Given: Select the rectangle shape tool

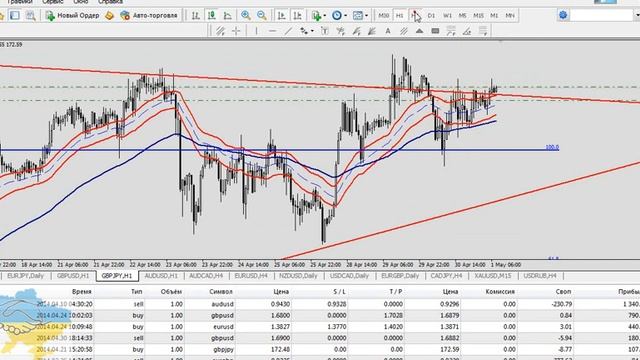Looking at the screenshot, I should 435,31.
